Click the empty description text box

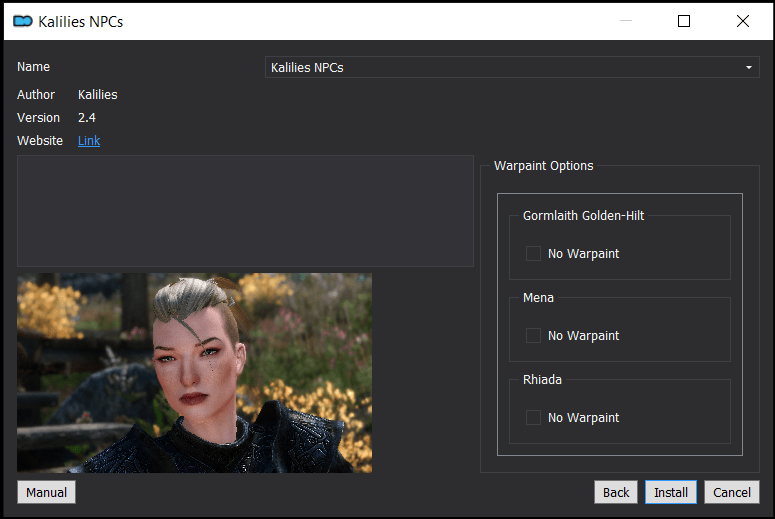[245, 211]
